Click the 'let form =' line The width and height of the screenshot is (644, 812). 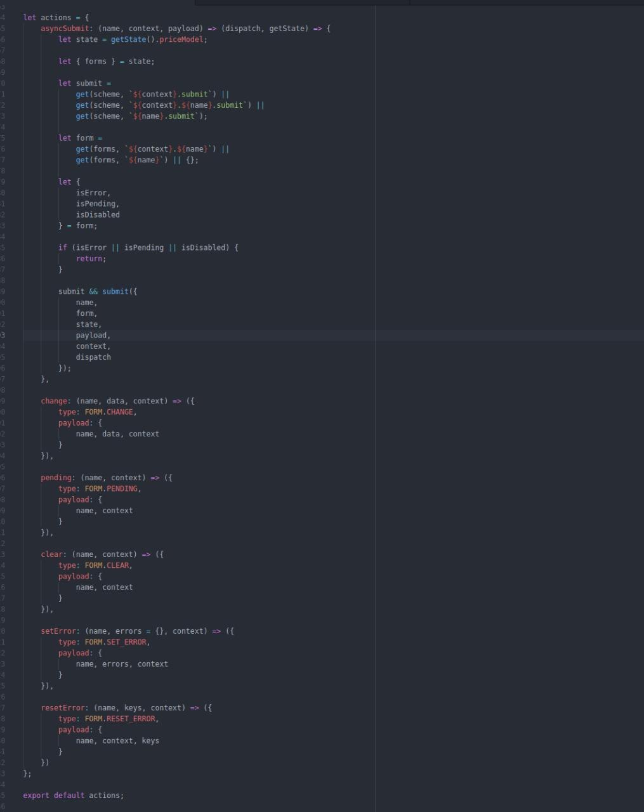[80, 138]
